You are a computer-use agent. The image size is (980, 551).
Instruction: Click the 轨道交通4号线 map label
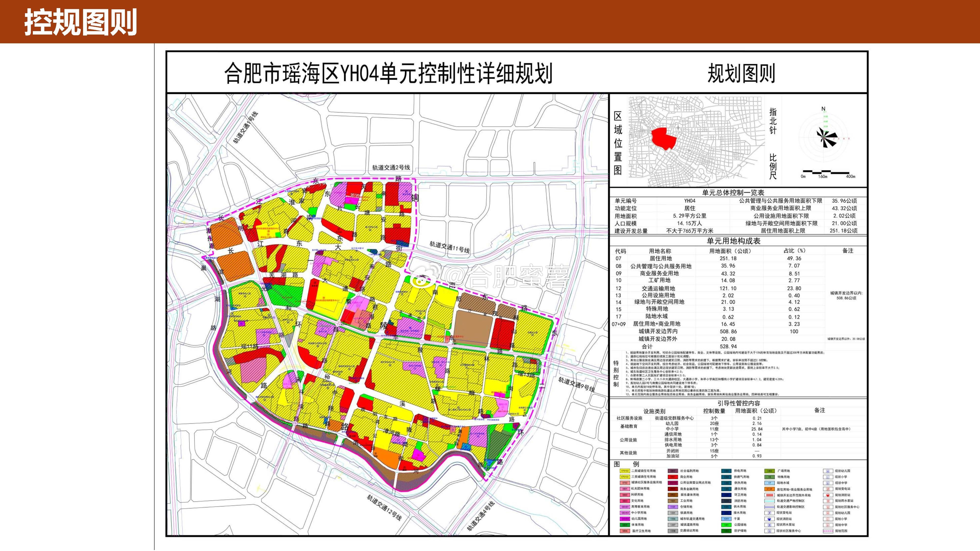click(480, 516)
